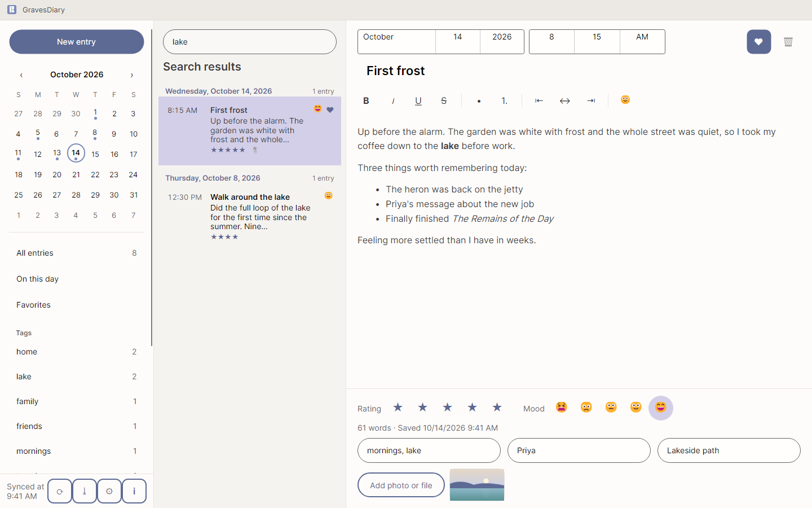The image size is (812, 508).
Task: Select October 8 in the calendar
Action: point(95,134)
